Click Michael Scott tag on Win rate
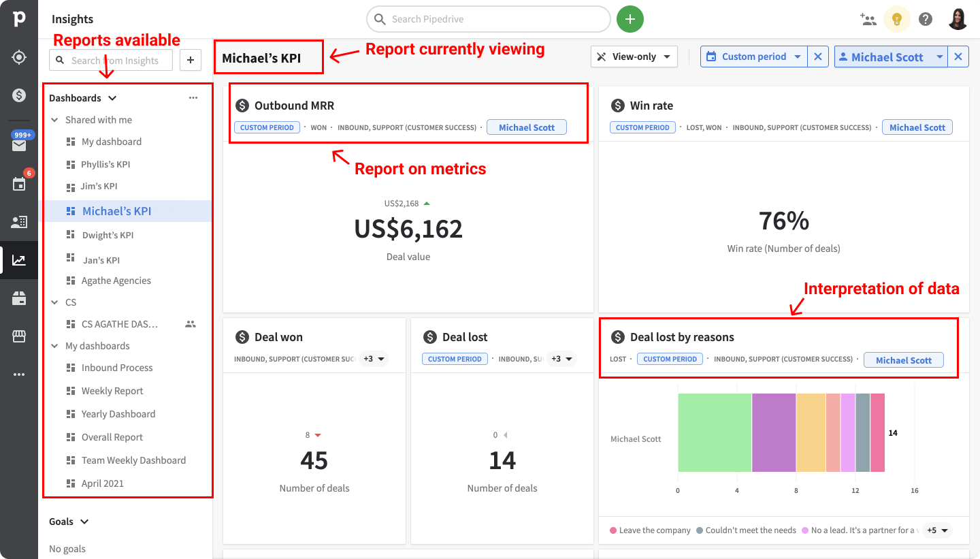The height and width of the screenshot is (559, 980). click(917, 127)
